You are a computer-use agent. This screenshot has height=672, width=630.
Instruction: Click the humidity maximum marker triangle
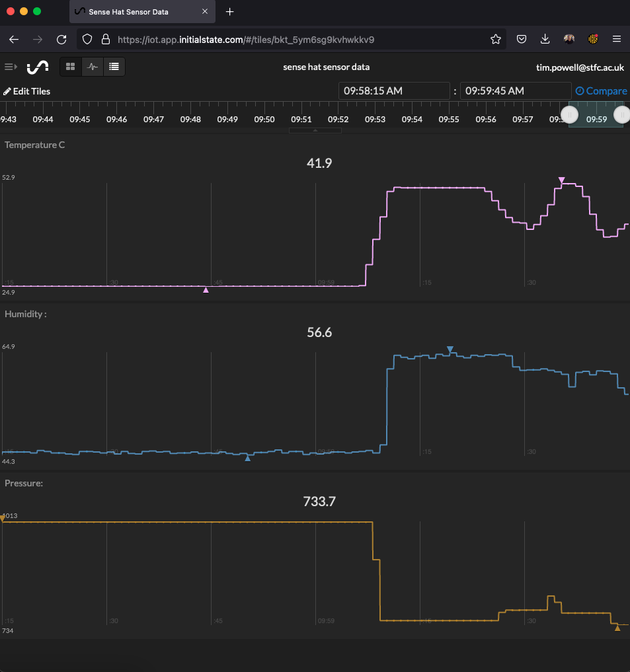pos(450,350)
